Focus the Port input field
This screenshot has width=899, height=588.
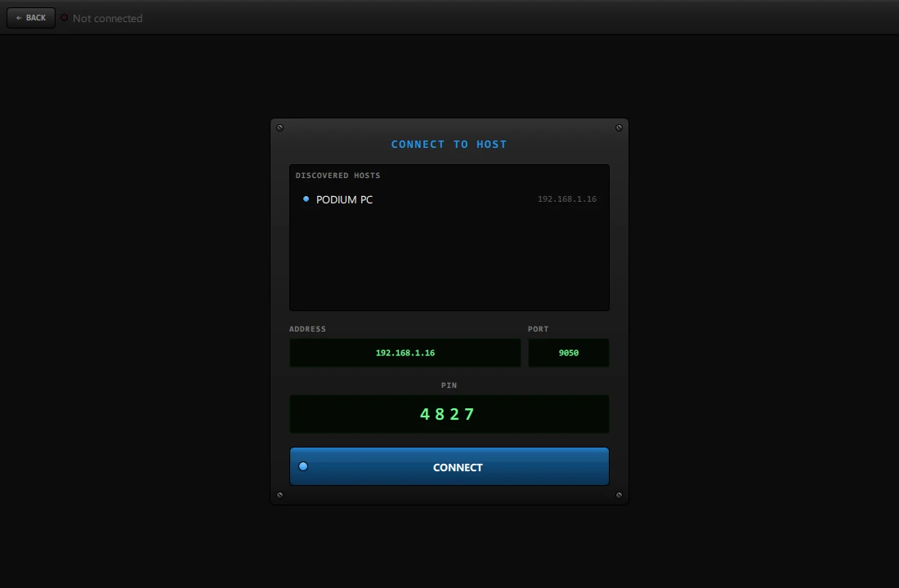click(568, 353)
